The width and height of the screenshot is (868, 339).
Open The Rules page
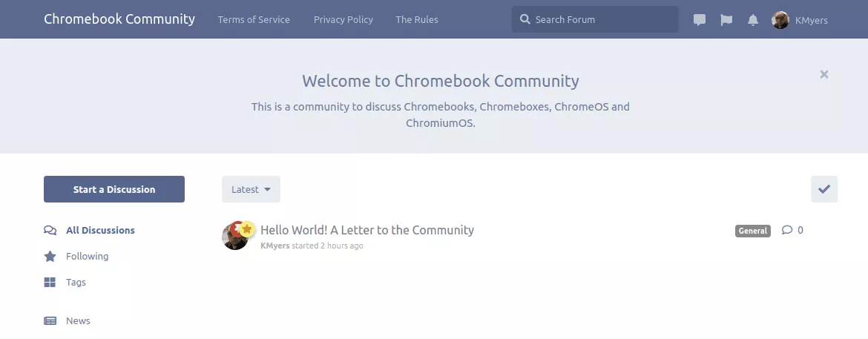click(x=417, y=20)
